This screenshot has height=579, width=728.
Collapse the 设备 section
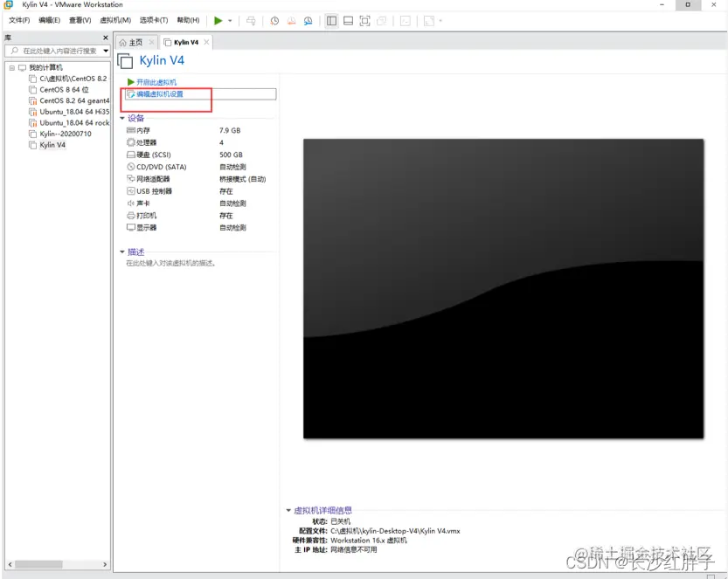pos(122,118)
